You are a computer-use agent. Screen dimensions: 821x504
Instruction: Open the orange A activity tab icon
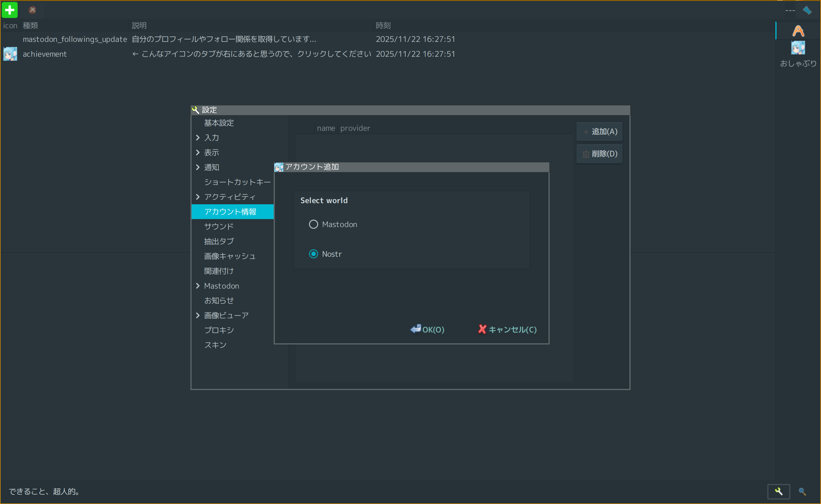[798, 31]
